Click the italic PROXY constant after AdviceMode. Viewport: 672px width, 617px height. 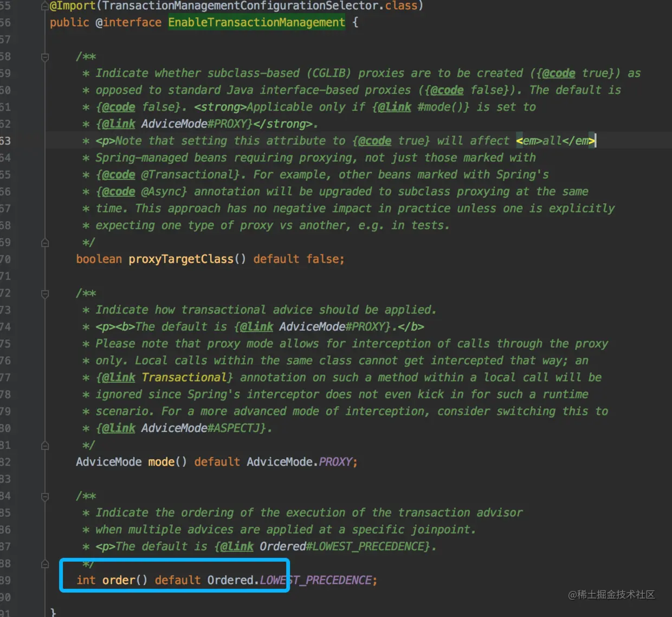click(335, 462)
